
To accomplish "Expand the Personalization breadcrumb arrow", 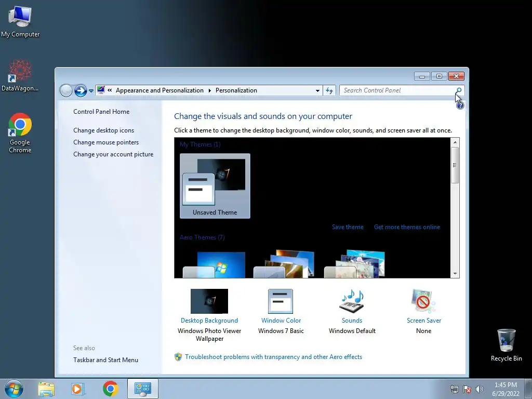I will pyautogui.click(x=209, y=90).
